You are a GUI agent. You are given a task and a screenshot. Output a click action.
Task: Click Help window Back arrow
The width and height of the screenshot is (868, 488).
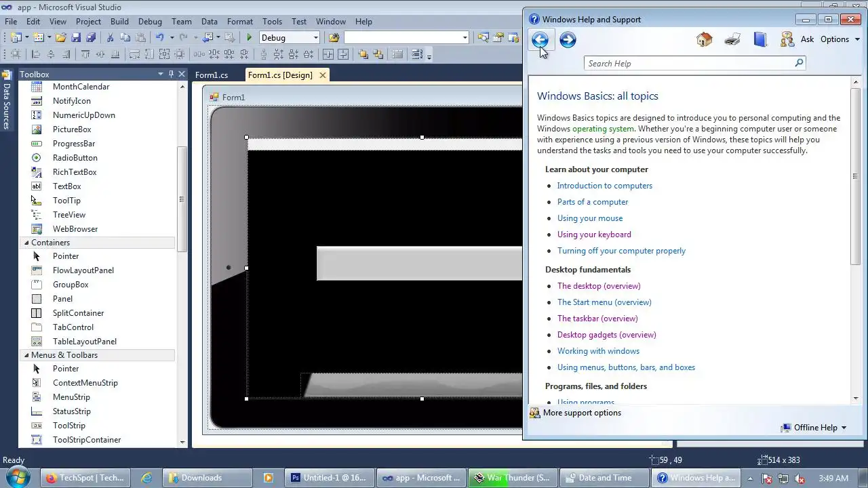[x=540, y=40]
